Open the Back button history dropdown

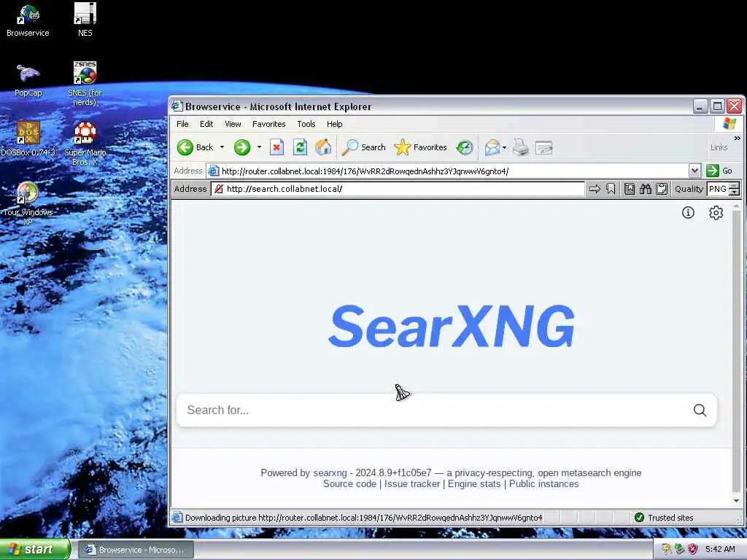point(222,147)
